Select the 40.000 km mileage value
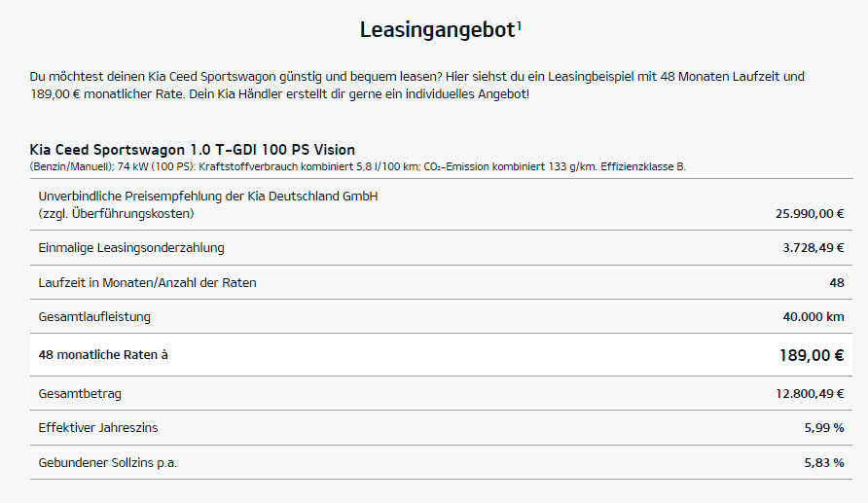The width and height of the screenshot is (868, 503). pos(812,317)
